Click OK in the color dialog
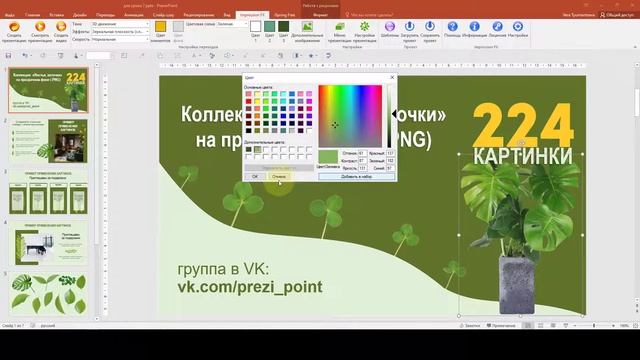Viewport: 640px width, 360px height. point(255,176)
